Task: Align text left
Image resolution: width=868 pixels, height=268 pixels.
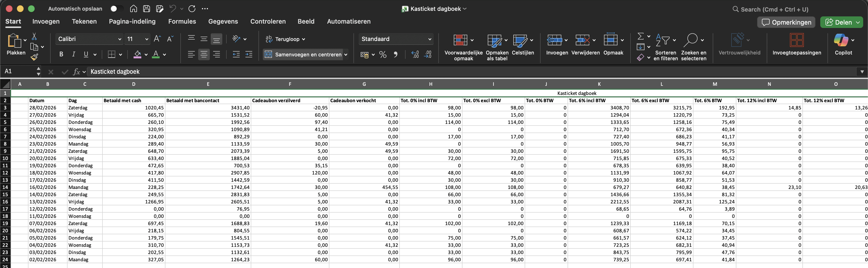Action: [191, 54]
